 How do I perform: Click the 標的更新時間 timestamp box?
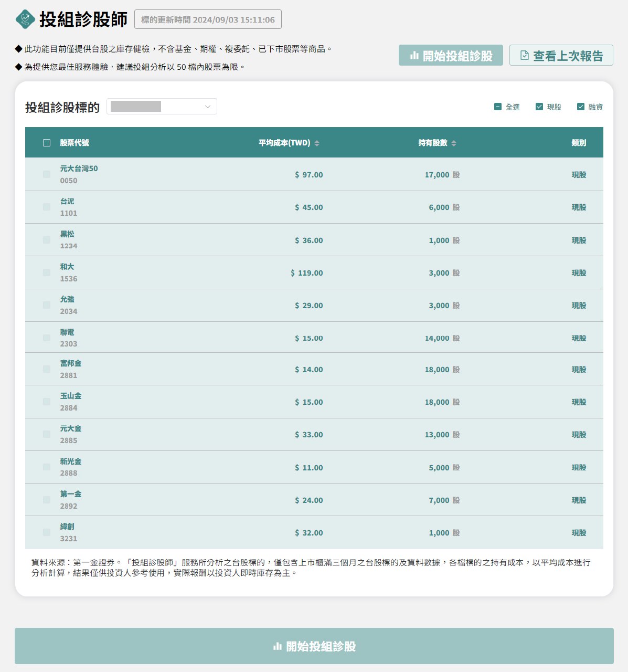click(208, 20)
